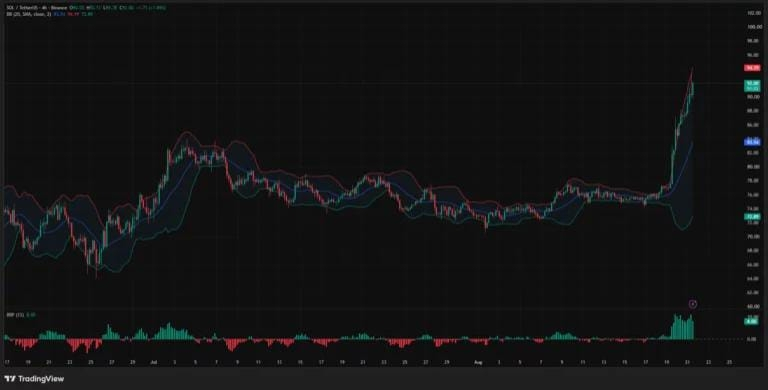Click the red 94 upper band price label
This screenshot has width=768, height=390.
click(x=752, y=68)
